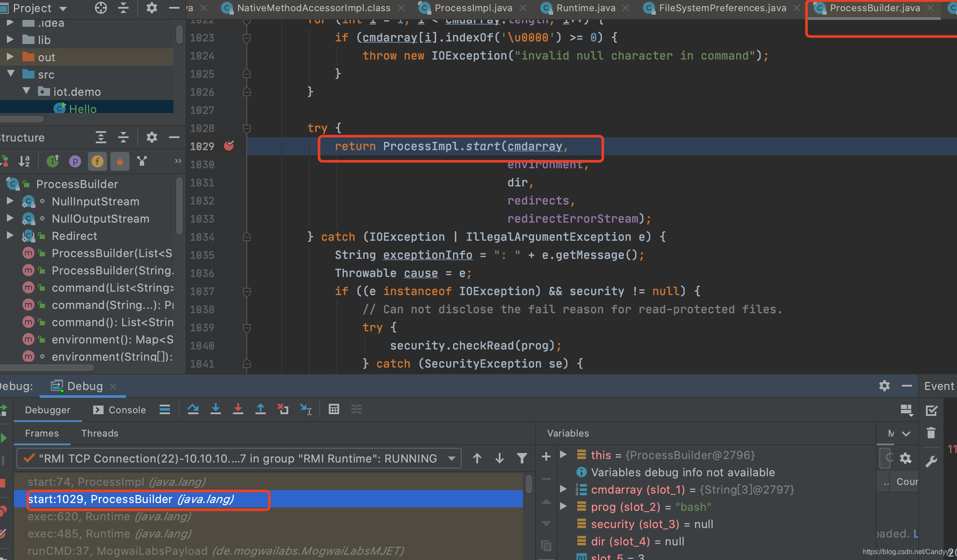Click Step Into debugger icon
The width and height of the screenshot is (957, 560).
pyautogui.click(x=215, y=409)
